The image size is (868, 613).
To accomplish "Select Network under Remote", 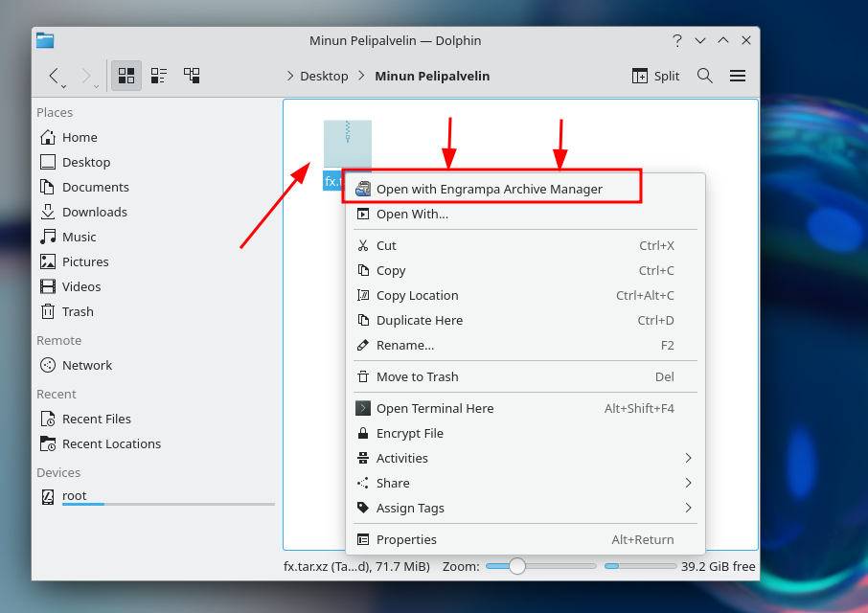I will pyautogui.click(x=86, y=365).
